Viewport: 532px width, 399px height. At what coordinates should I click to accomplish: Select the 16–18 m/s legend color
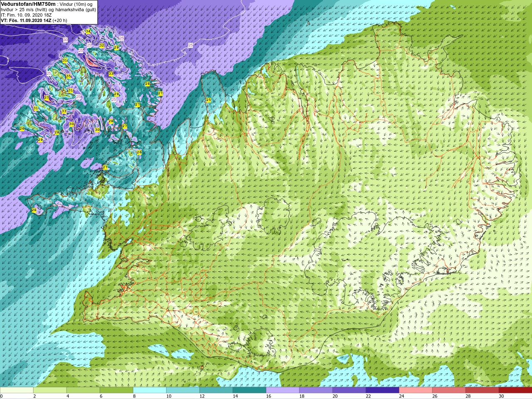[x=283, y=390]
